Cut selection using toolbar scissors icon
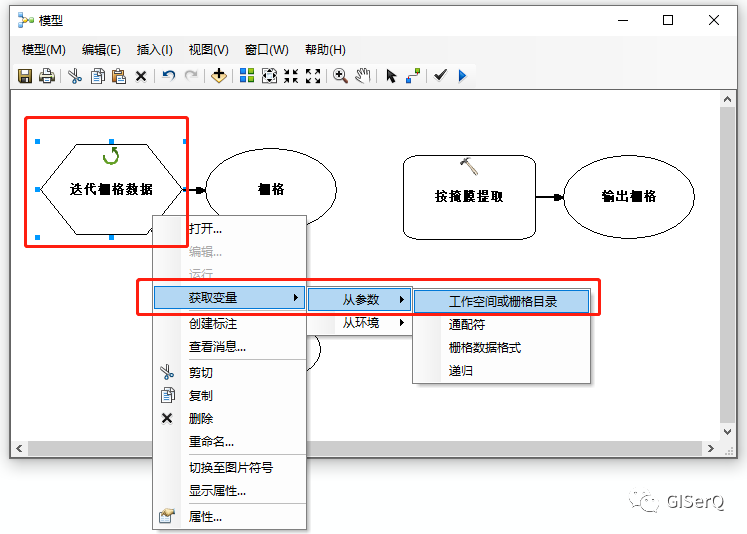 75,76
